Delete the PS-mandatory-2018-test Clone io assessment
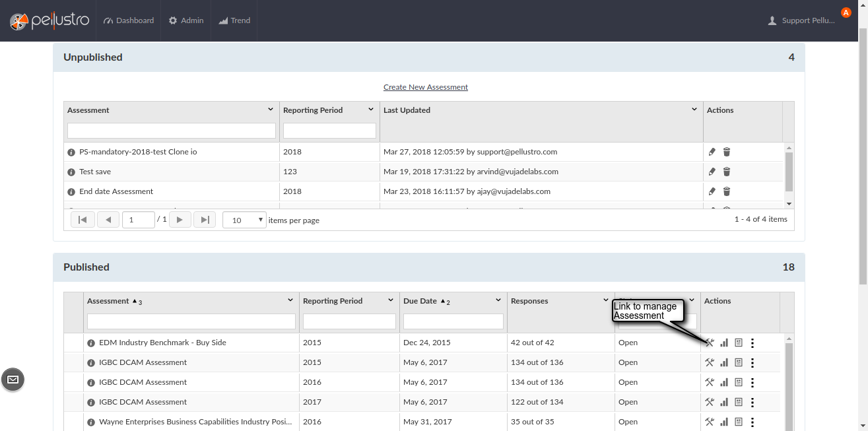 point(727,152)
